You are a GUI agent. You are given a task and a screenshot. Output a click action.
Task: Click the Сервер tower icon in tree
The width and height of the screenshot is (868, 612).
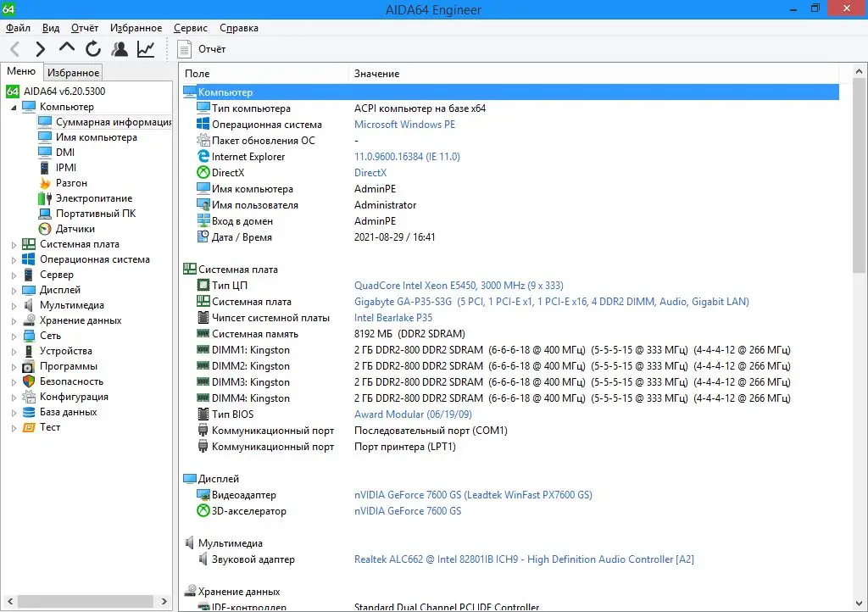click(29, 275)
